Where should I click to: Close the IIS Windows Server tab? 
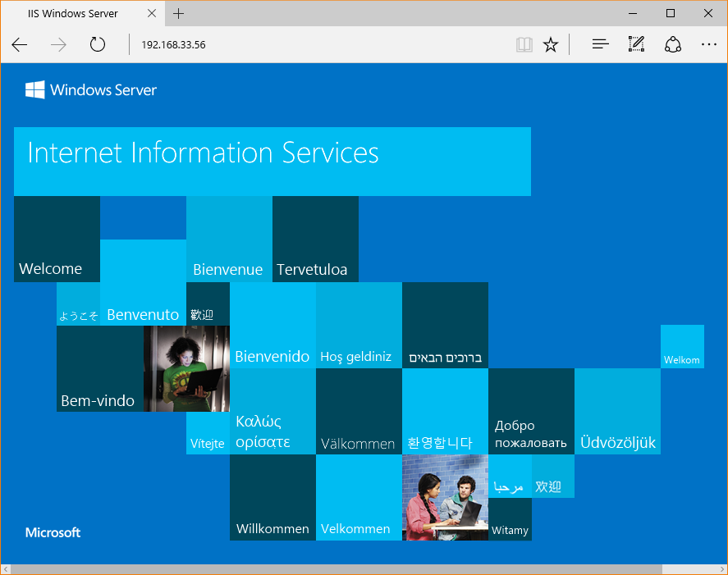click(152, 13)
